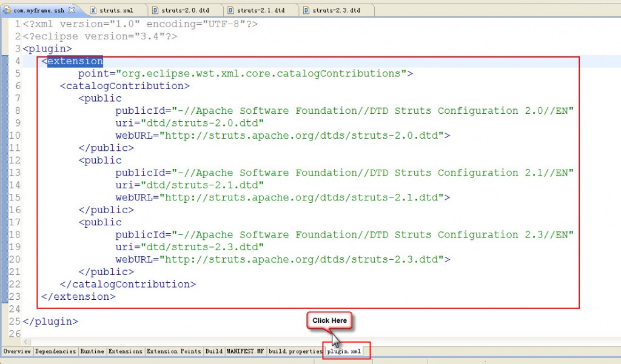Screen dimensions: 621x364
Task: Switch to the Overview page tab
Action: pos(16,351)
